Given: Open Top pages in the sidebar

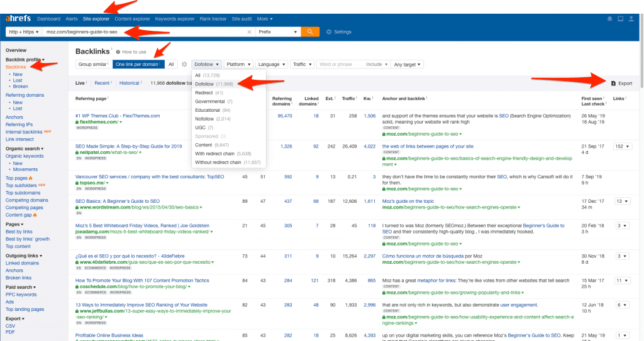Looking at the screenshot, I should click(x=16, y=178).
